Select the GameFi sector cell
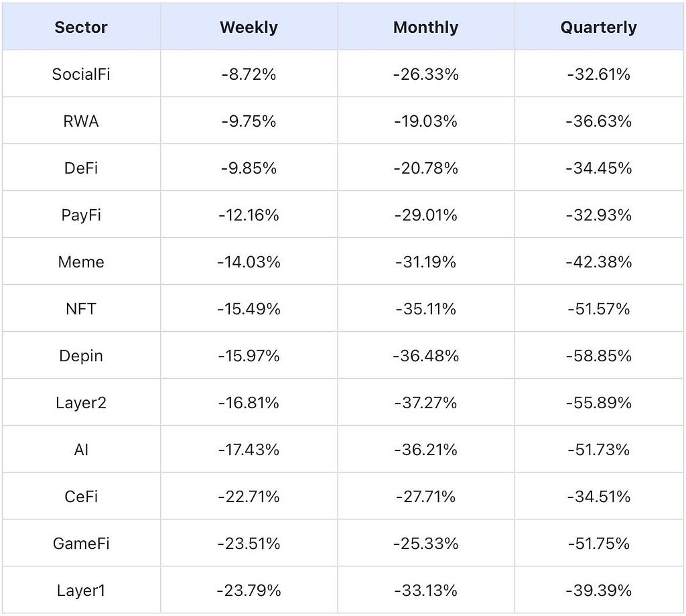 point(81,543)
